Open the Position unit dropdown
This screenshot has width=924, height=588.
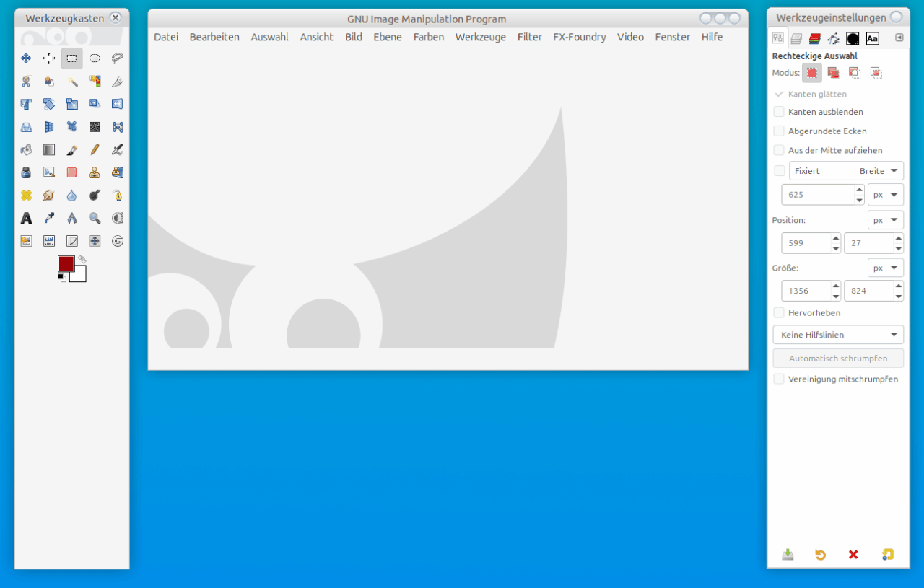(886, 220)
